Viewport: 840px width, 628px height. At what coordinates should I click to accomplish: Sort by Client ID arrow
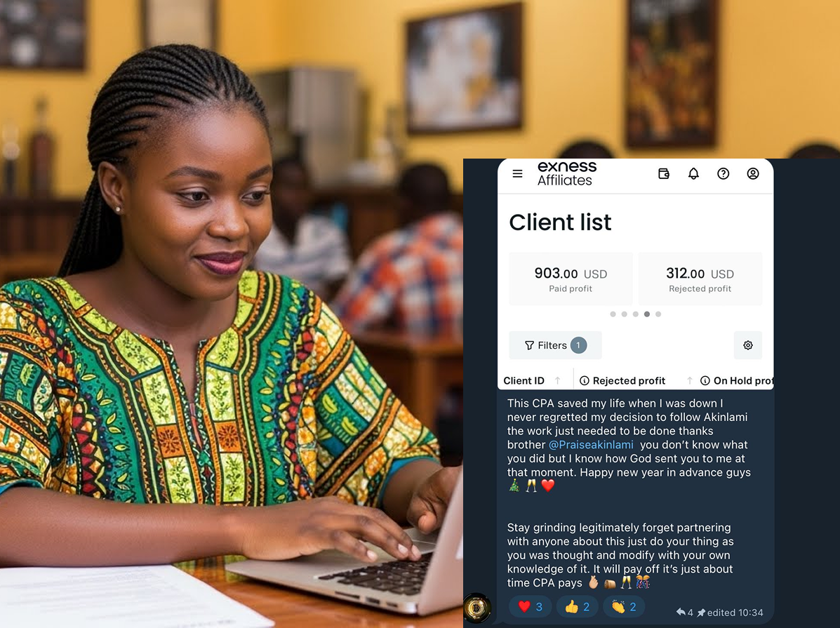pyautogui.click(x=558, y=380)
